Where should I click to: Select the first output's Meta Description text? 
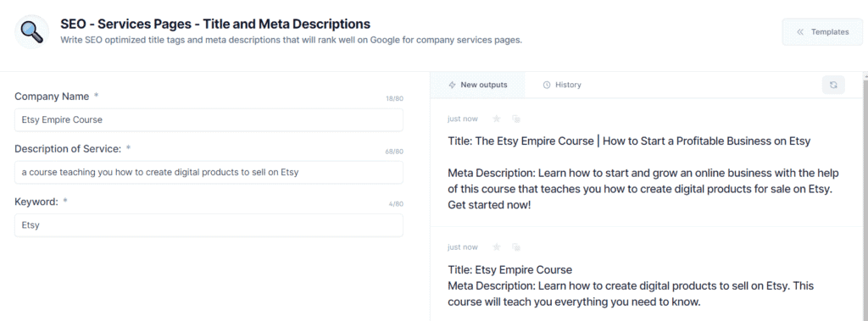click(643, 189)
